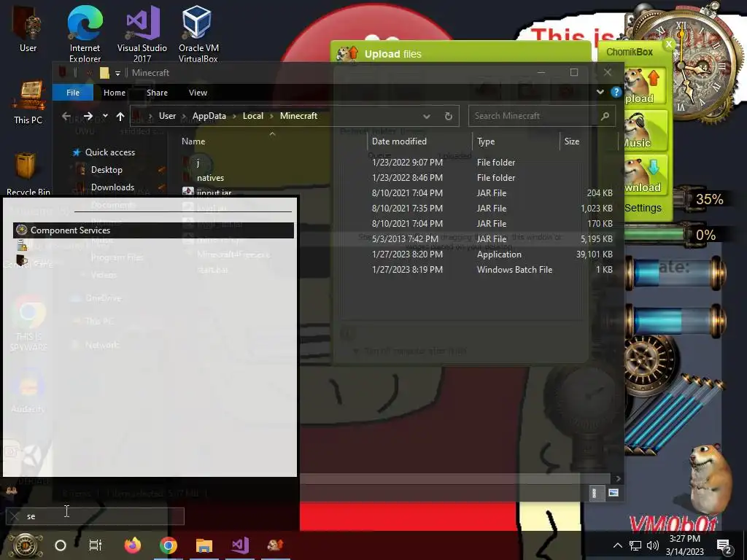Go up one folder level

pyautogui.click(x=120, y=116)
